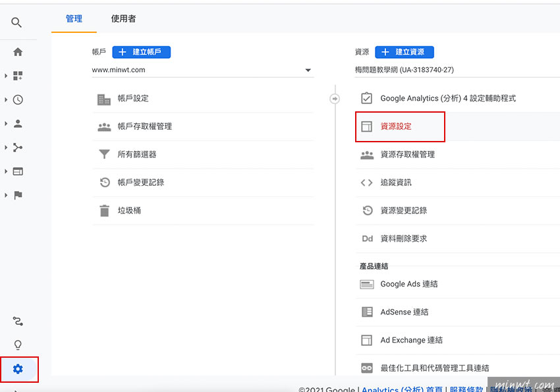The image size is (560, 392).
Task: Open the Audience person icon
Action: [x=18, y=123]
